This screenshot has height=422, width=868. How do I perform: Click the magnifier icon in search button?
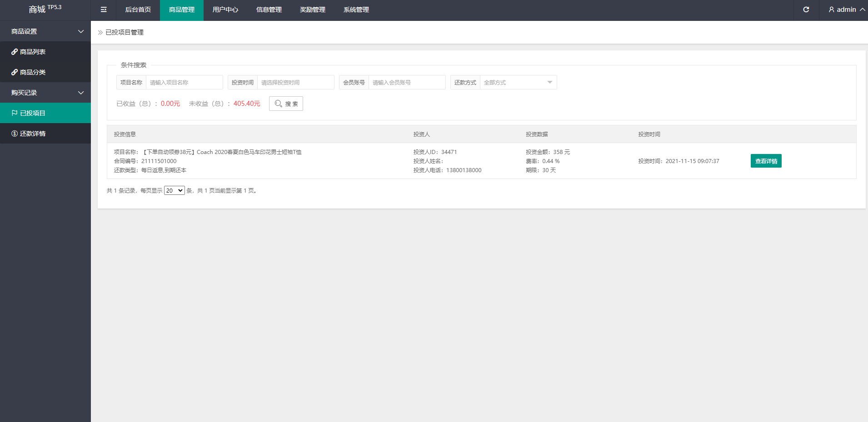(278, 104)
